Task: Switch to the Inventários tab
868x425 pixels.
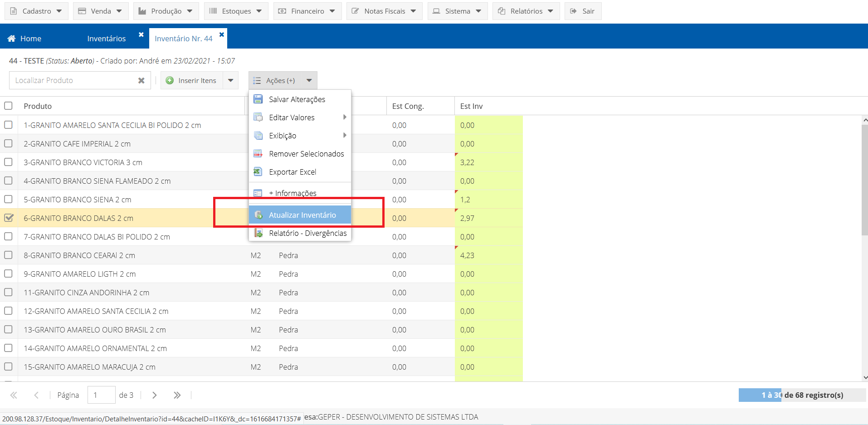Action: 106,39
